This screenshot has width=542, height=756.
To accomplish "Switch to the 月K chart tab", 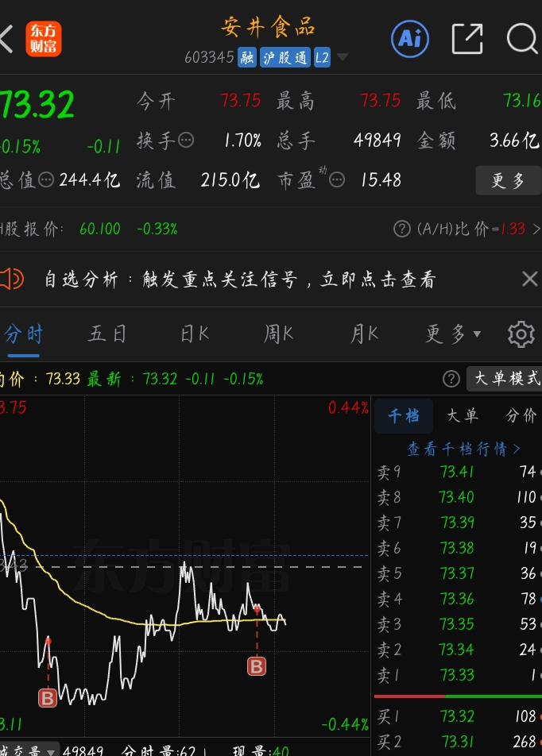I will [x=364, y=334].
